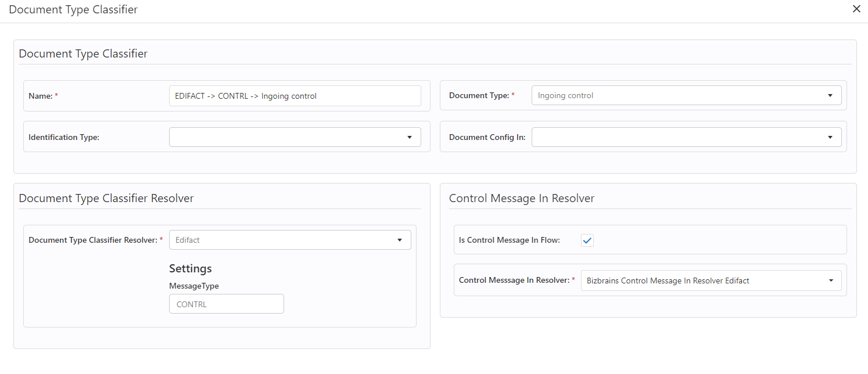Image resolution: width=868 pixels, height=374 pixels.
Task: Click the "Control Messsage In Resolver:" field label
Action: click(x=513, y=280)
